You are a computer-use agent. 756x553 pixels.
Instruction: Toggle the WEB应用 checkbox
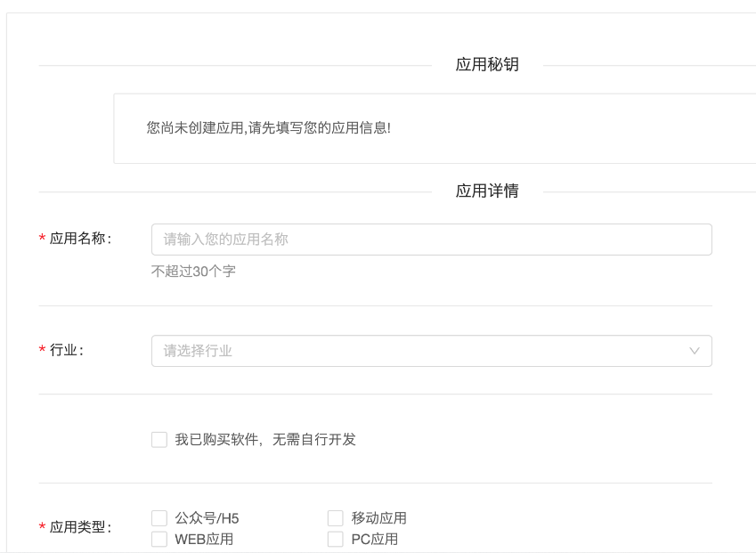(x=159, y=539)
